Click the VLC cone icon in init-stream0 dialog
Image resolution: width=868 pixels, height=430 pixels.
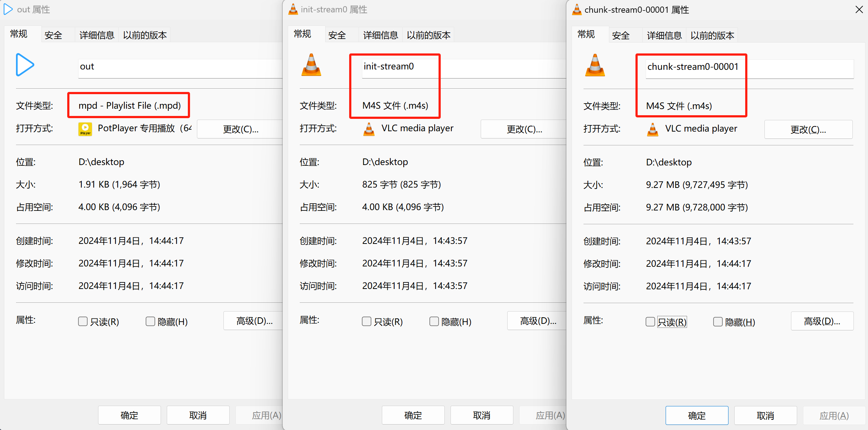311,65
